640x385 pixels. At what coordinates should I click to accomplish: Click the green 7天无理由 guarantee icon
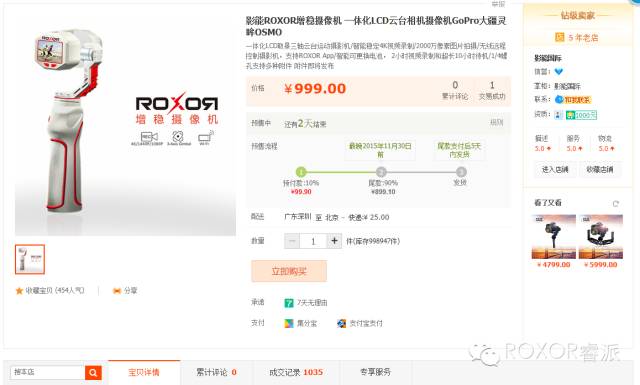click(x=289, y=303)
